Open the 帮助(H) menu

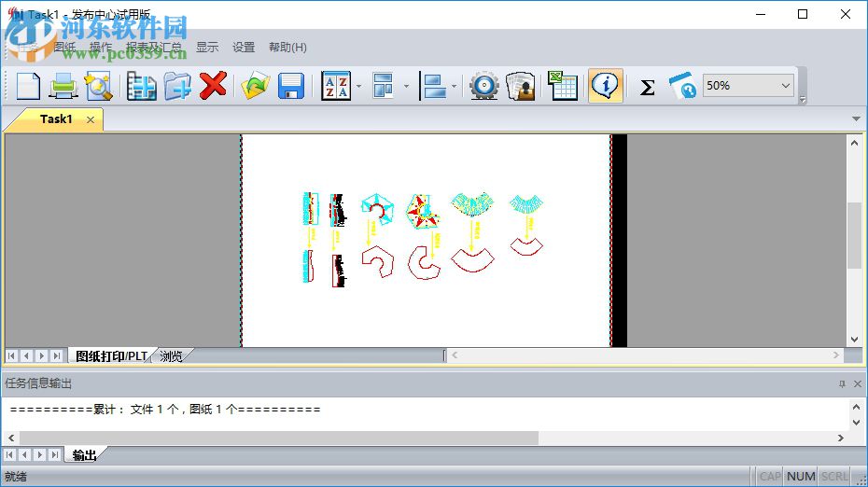[287, 48]
